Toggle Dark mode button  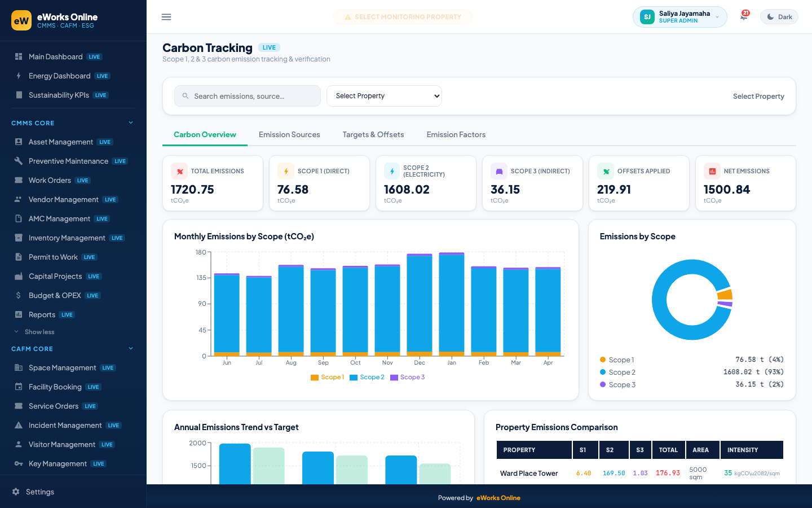click(779, 17)
